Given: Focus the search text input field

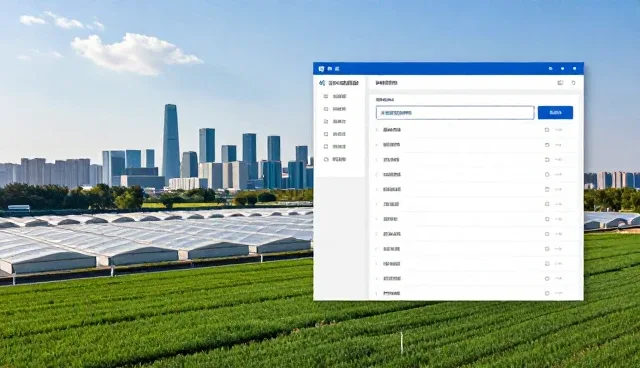Looking at the screenshot, I should (455, 113).
